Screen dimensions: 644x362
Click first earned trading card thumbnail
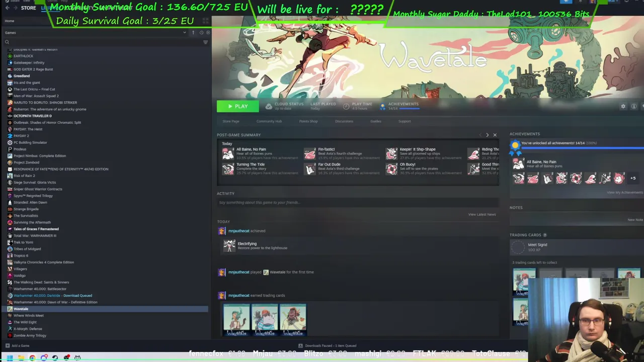coord(237,319)
